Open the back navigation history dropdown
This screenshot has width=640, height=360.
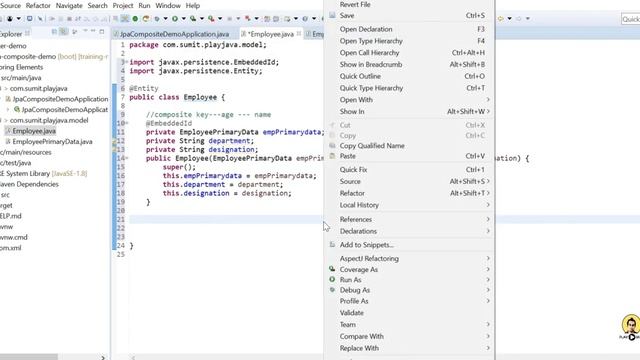pyautogui.click(x=509, y=19)
